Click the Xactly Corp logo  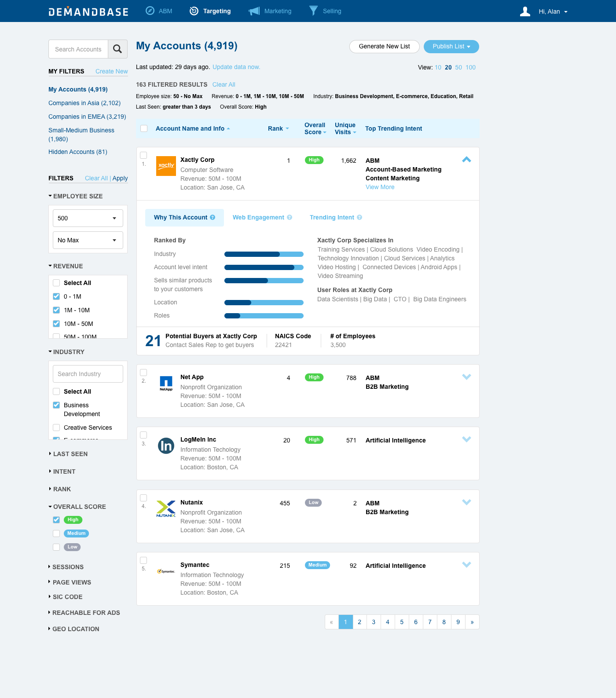(x=166, y=166)
